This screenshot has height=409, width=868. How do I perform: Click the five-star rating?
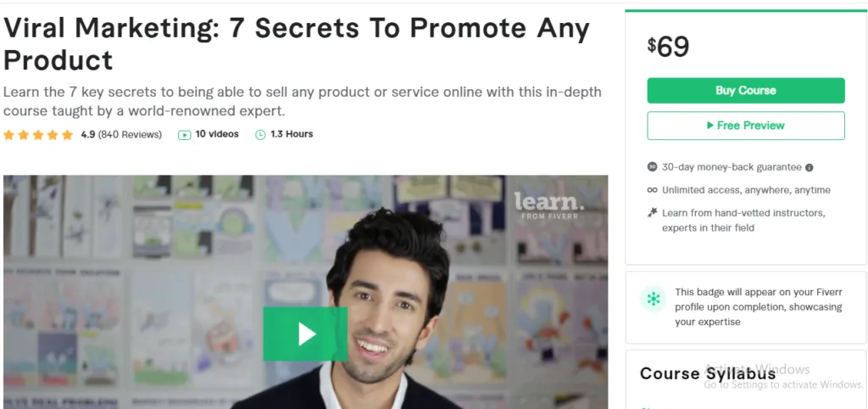click(38, 135)
